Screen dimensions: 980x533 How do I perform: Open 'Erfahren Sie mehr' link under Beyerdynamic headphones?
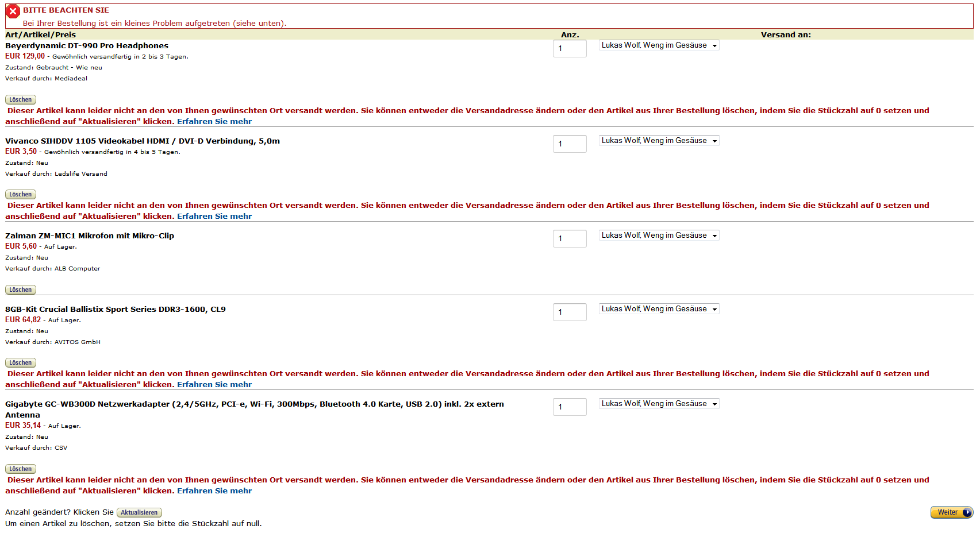coord(214,122)
